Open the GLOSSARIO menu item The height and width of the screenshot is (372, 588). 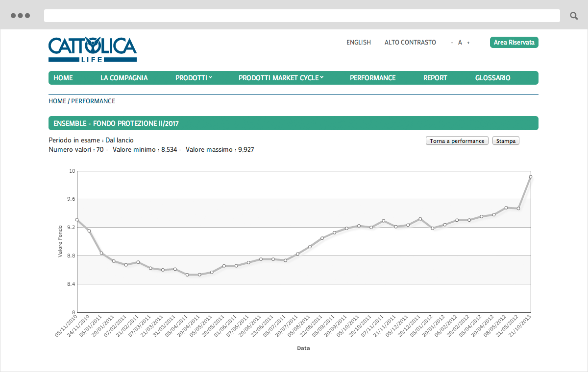coord(493,78)
